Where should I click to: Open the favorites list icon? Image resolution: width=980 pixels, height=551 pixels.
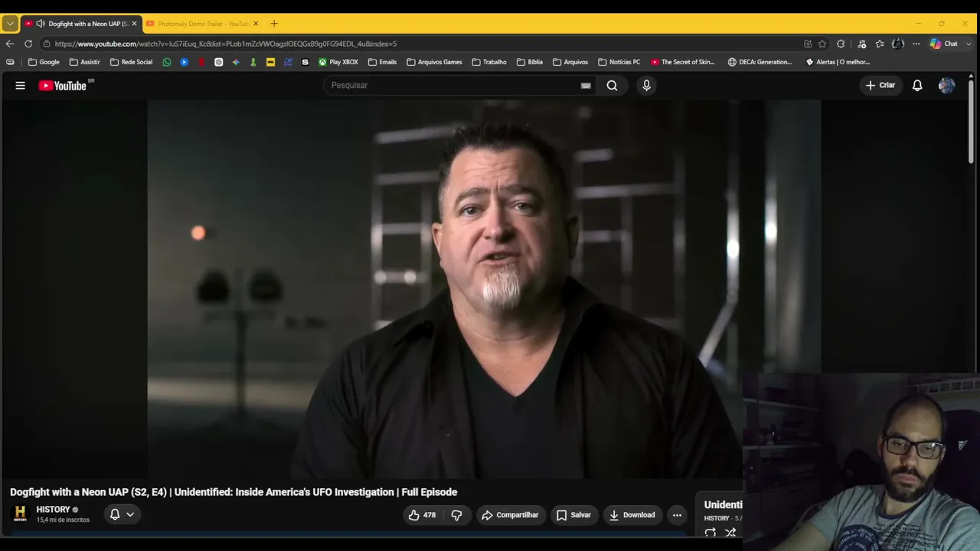(x=880, y=44)
